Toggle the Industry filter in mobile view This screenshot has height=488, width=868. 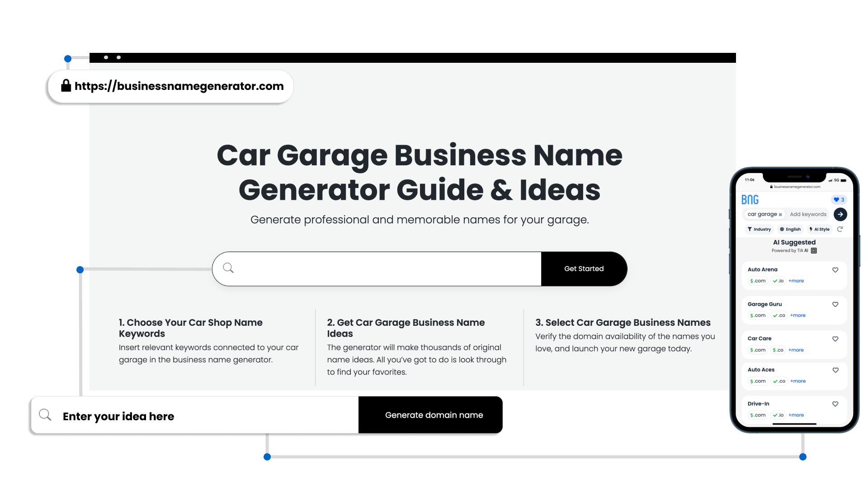tap(759, 230)
